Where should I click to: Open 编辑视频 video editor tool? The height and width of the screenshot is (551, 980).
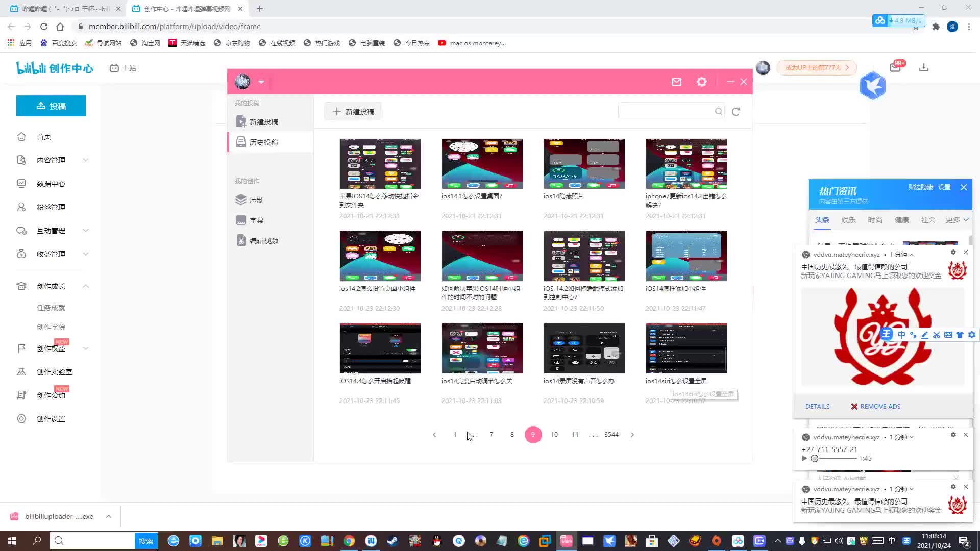pos(263,241)
